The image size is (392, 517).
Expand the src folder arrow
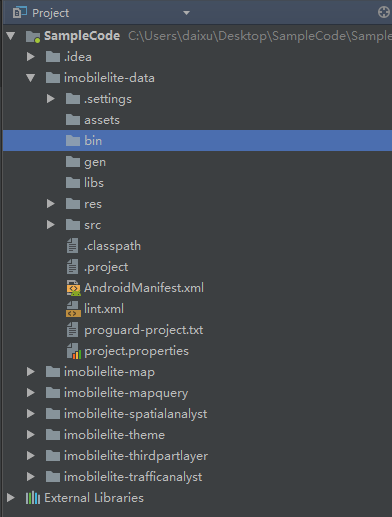[x=51, y=225]
